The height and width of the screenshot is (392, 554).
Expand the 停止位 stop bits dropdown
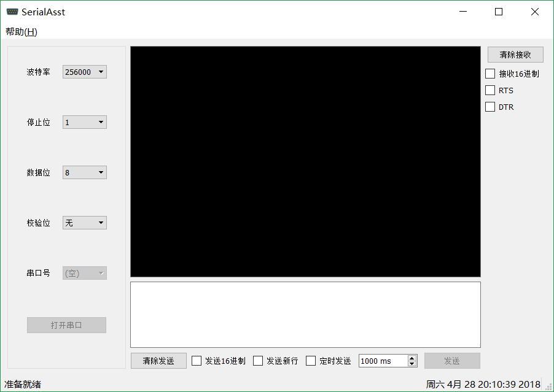click(x=84, y=122)
